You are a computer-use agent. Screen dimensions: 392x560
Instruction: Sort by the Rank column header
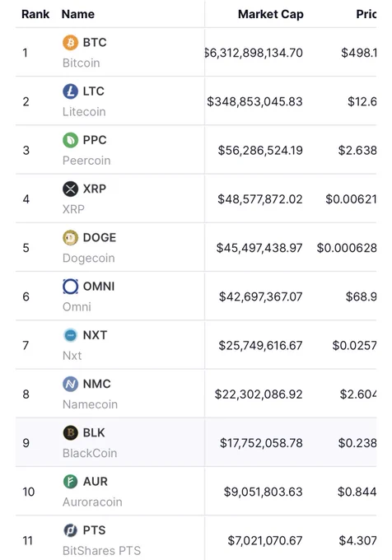click(x=35, y=14)
